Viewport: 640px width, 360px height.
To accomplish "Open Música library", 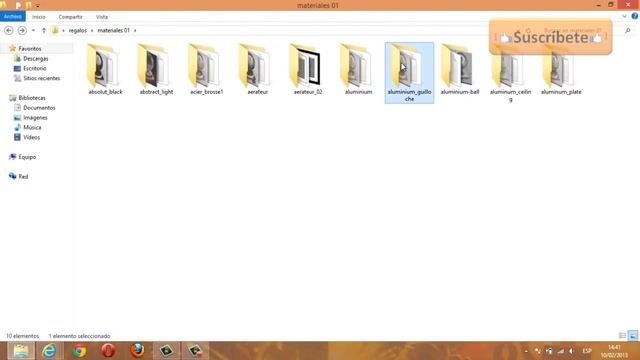I will tap(32, 127).
